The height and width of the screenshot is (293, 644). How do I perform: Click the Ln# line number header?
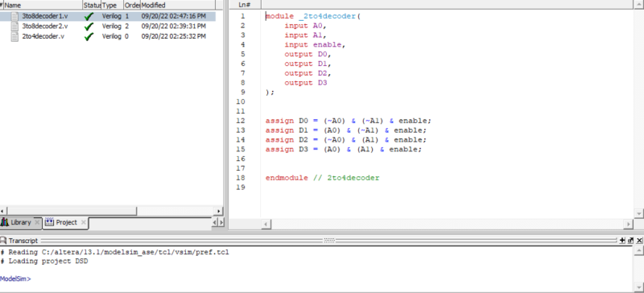tap(245, 5)
